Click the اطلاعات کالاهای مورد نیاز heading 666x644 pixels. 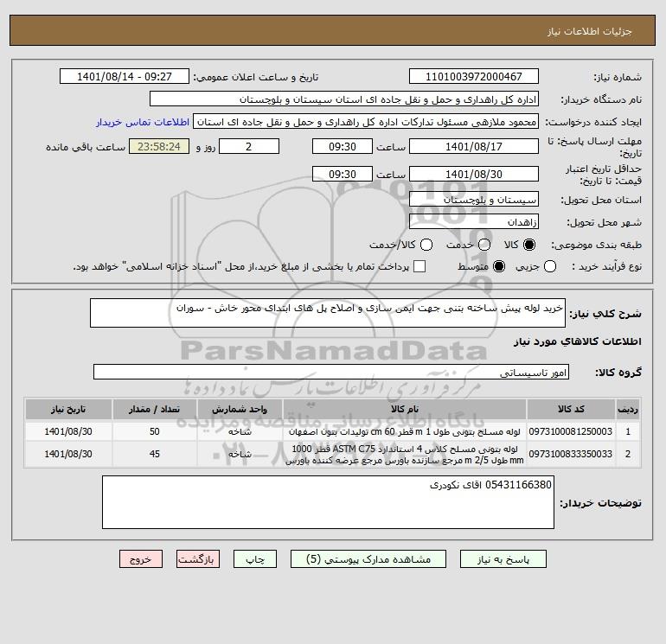click(x=577, y=341)
